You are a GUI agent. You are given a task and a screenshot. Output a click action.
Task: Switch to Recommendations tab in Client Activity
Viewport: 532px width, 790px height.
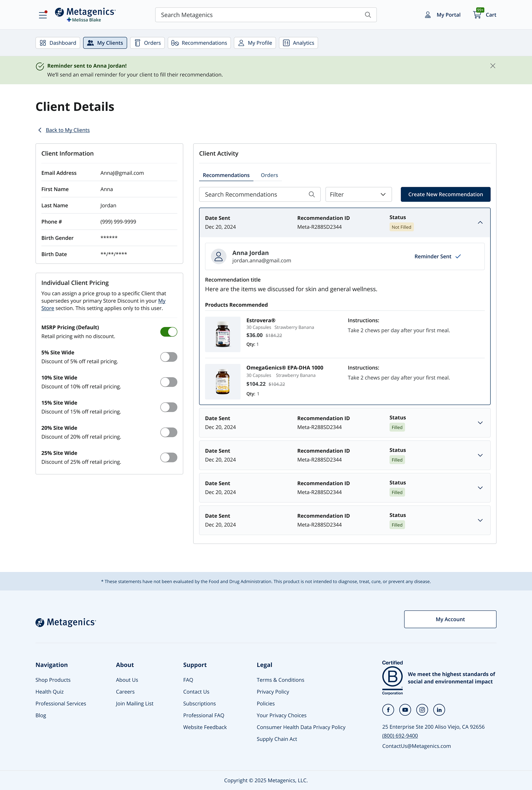[x=226, y=175]
